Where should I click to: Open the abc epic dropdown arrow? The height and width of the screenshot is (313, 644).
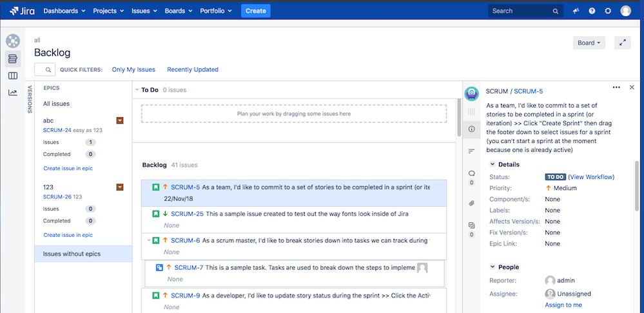coord(120,120)
